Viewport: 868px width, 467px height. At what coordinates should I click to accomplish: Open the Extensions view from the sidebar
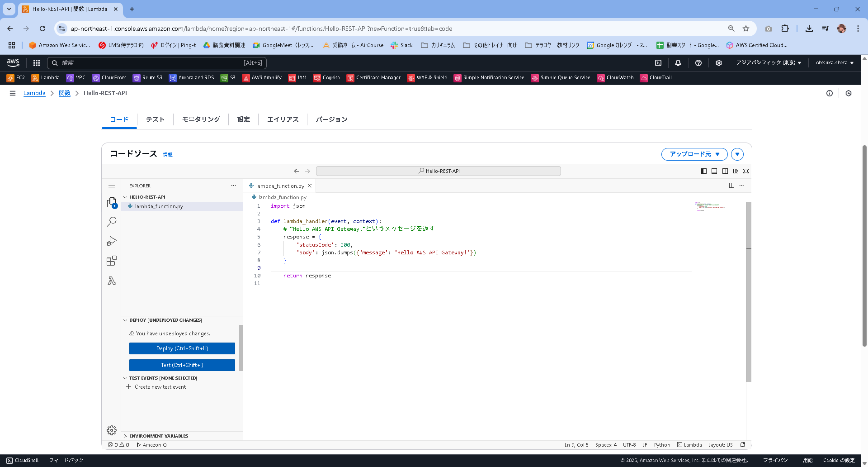click(x=112, y=261)
